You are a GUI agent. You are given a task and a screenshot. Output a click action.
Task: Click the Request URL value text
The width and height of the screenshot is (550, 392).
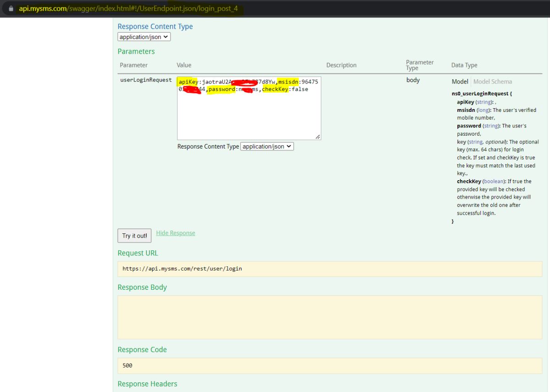tap(182, 268)
